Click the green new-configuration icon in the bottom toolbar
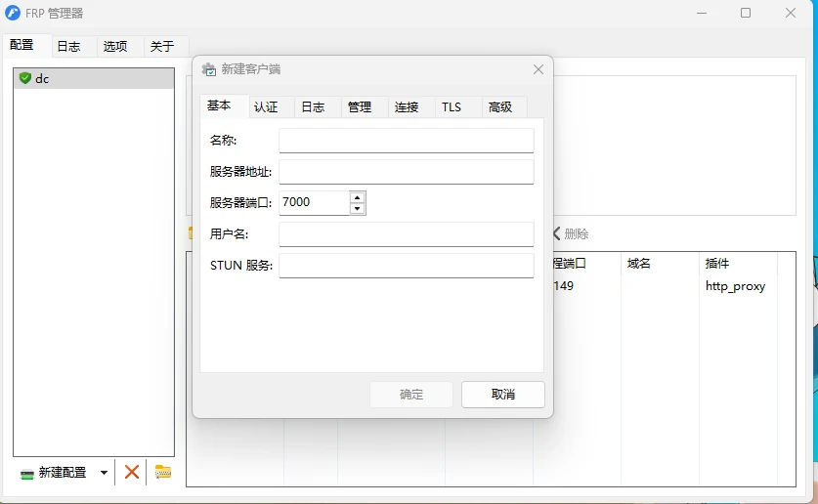This screenshot has width=818, height=504. [x=27, y=474]
